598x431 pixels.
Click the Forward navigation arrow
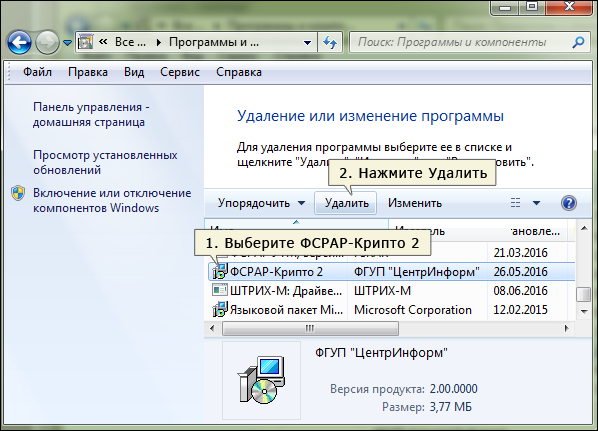pos(47,42)
